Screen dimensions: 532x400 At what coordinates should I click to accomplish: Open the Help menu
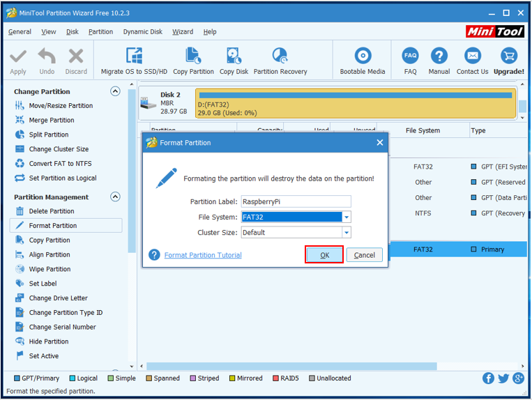(210, 32)
